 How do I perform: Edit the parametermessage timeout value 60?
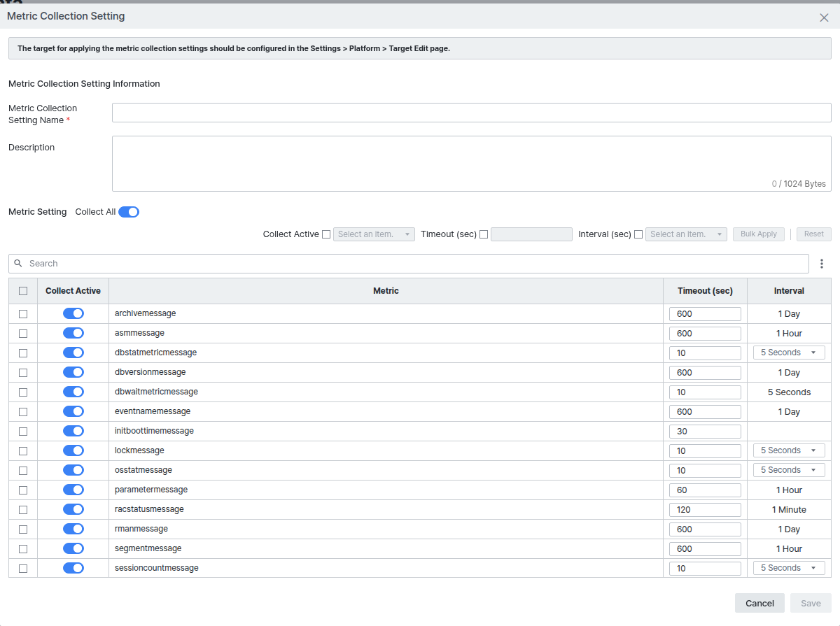tap(705, 490)
